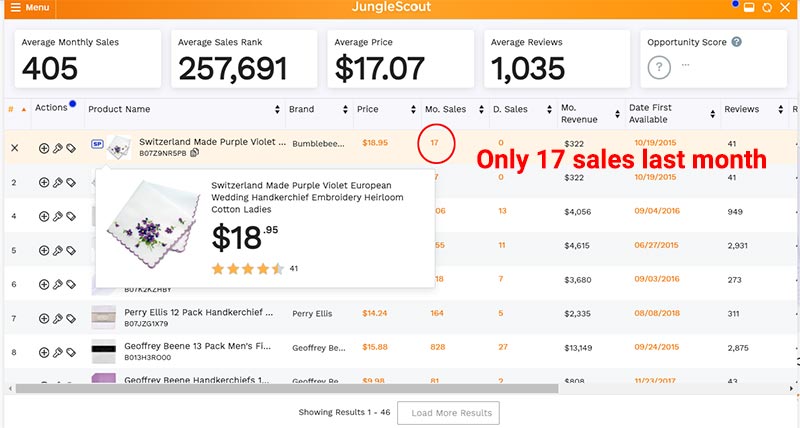This screenshot has width=800, height=428.
Task: Click tag icon in row 5
Action: [x=71, y=250]
